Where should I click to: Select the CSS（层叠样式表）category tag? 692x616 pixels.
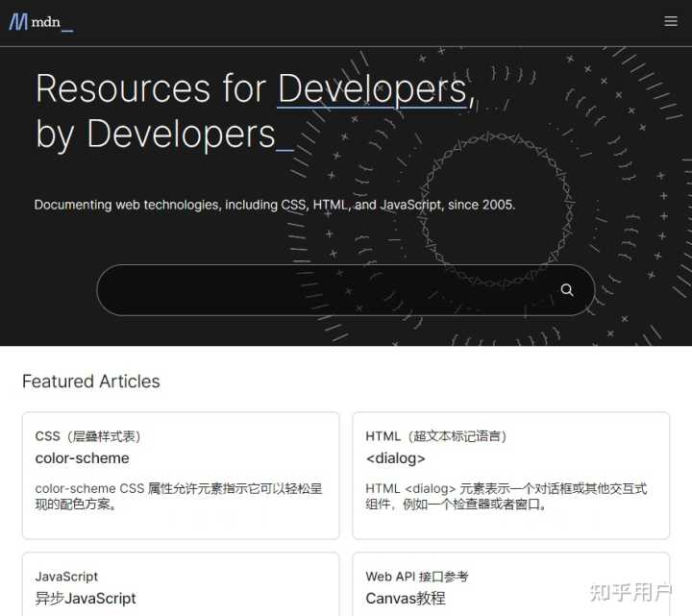click(x=88, y=436)
